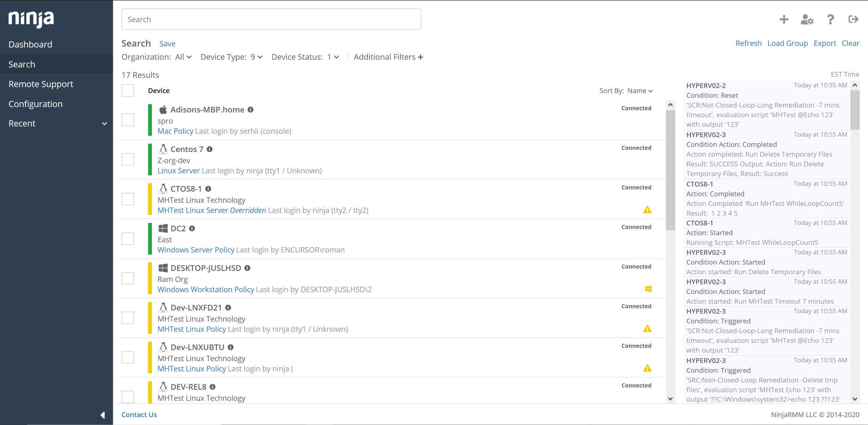The height and width of the screenshot is (425, 868).
Task: Click the ninja logo in the sidebar
Action: pos(31,19)
